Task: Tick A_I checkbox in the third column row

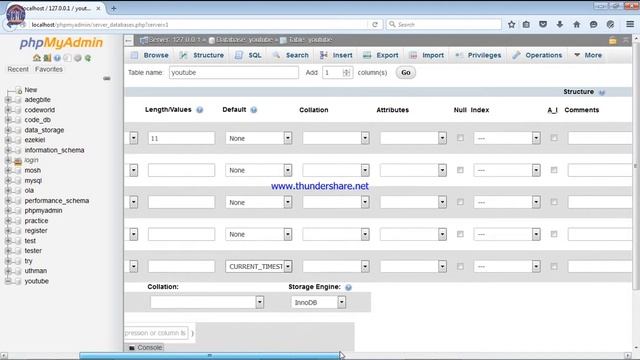Action: pyautogui.click(x=554, y=202)
